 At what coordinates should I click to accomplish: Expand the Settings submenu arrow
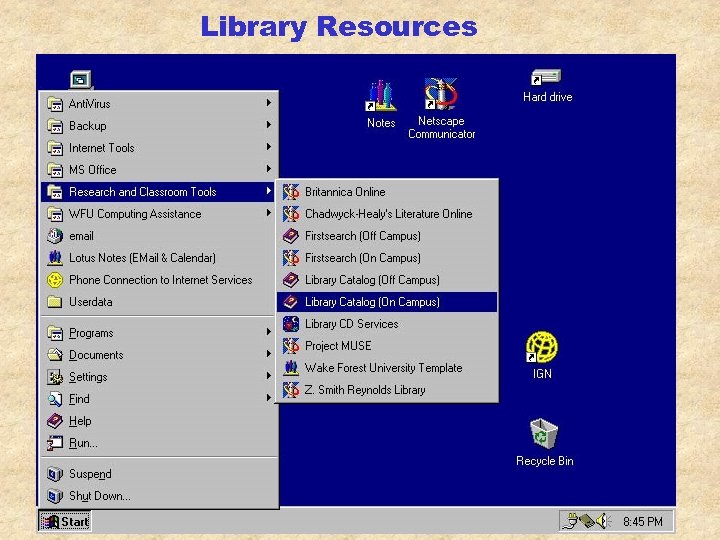point(269,376)
